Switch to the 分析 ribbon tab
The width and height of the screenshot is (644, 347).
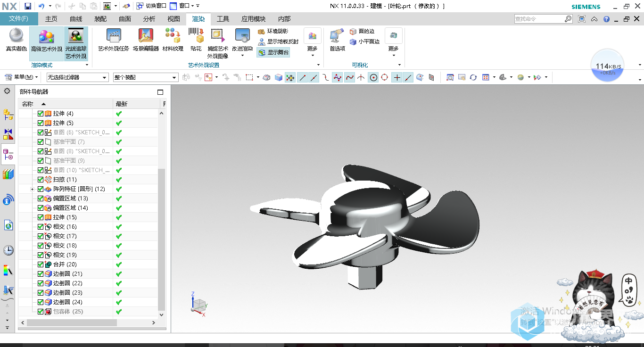point(149,19)
